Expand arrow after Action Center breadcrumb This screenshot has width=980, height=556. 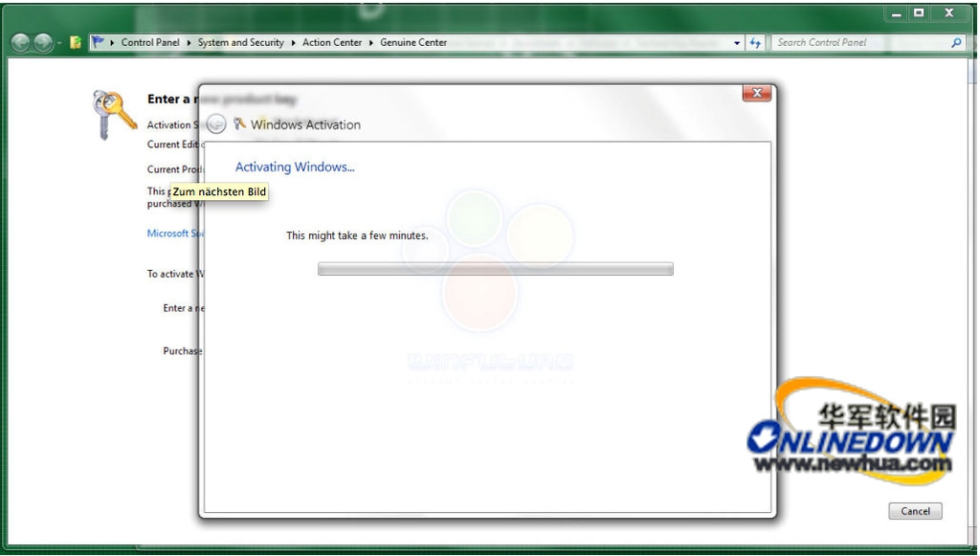pyautogui.click(x=370, y=42)
